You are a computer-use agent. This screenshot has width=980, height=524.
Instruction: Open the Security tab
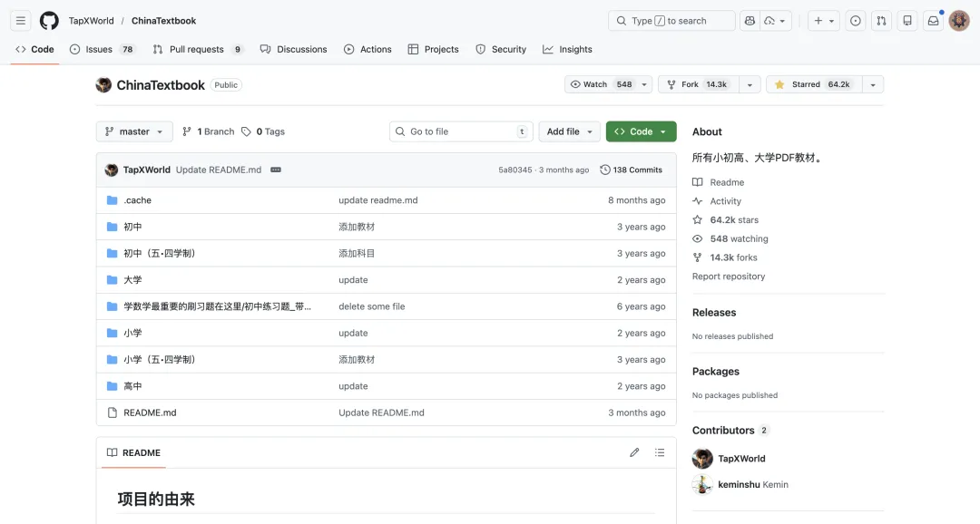tap(501, 49)
